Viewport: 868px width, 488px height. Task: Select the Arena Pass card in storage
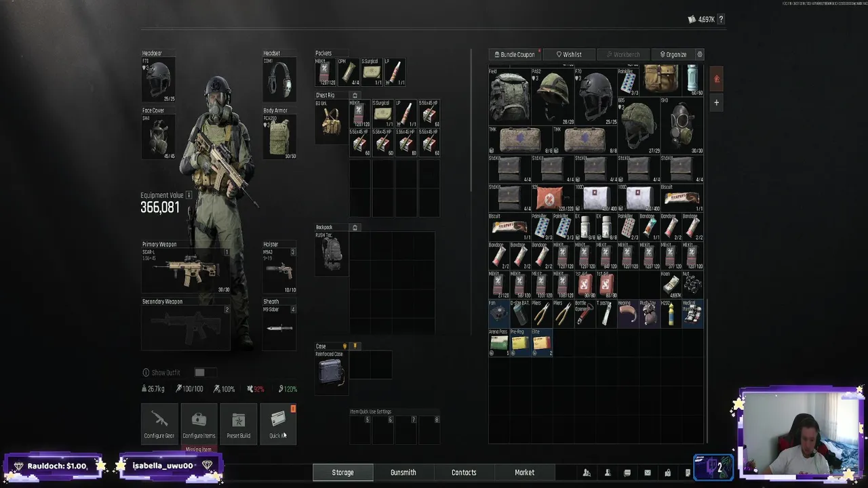click(499, 343)
